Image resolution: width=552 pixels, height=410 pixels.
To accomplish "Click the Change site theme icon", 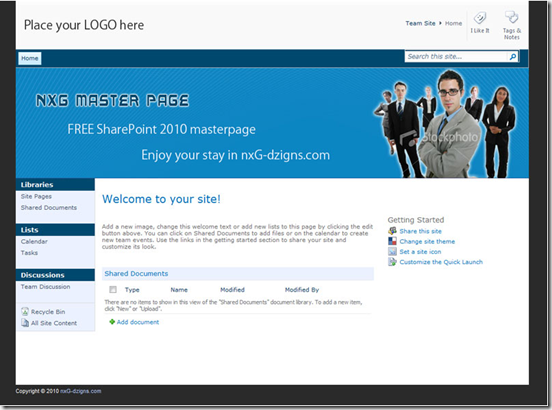I will pos(392,241).
